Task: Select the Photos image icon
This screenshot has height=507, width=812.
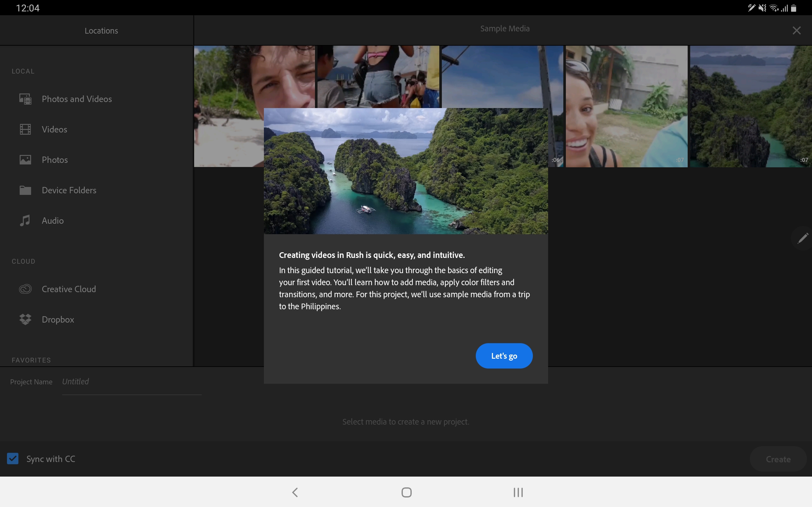Action: click(x=25, y=160)
